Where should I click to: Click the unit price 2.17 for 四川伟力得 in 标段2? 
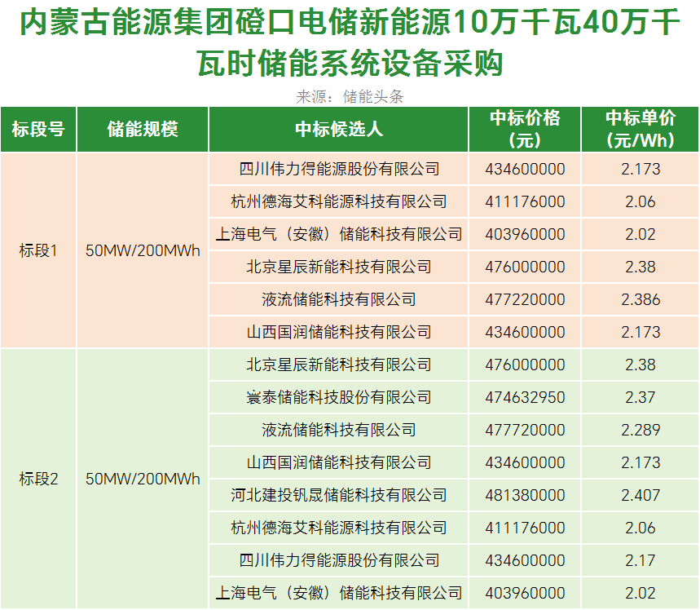[x=641, y=560]
